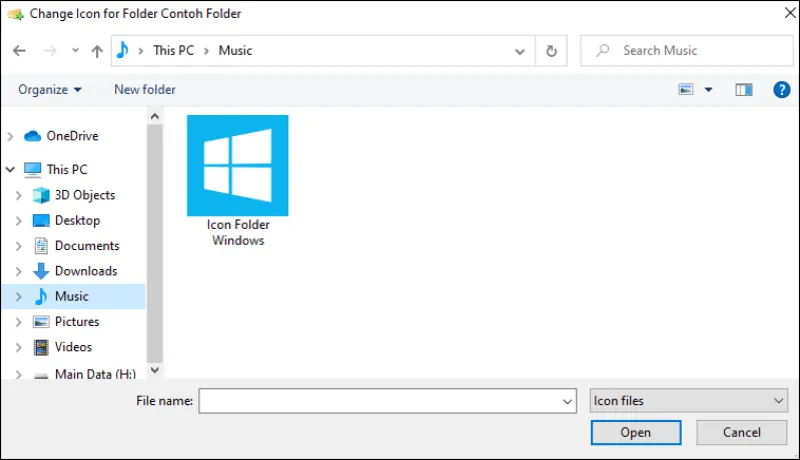
Task: Expand the Documents tree node
Action: (19, 246)
